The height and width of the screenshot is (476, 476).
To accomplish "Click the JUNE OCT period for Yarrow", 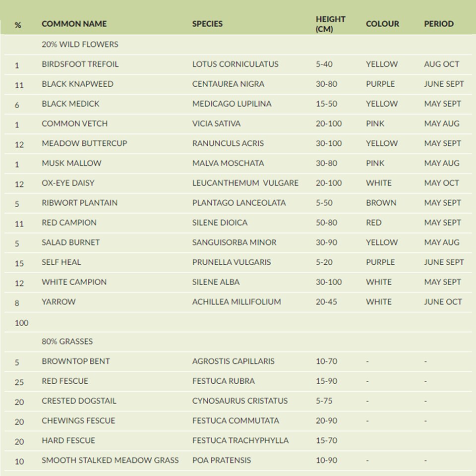I will point(443,302).
